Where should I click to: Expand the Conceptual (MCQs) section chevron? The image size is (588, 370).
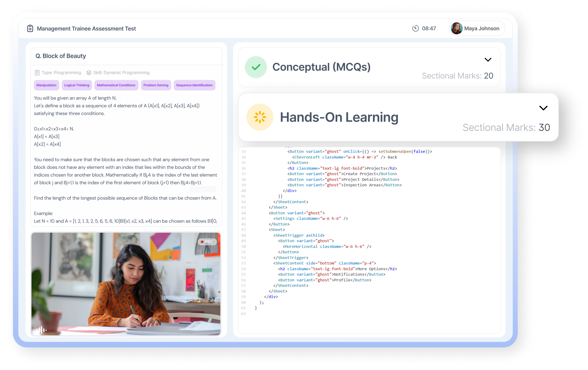tap(488, 60)
